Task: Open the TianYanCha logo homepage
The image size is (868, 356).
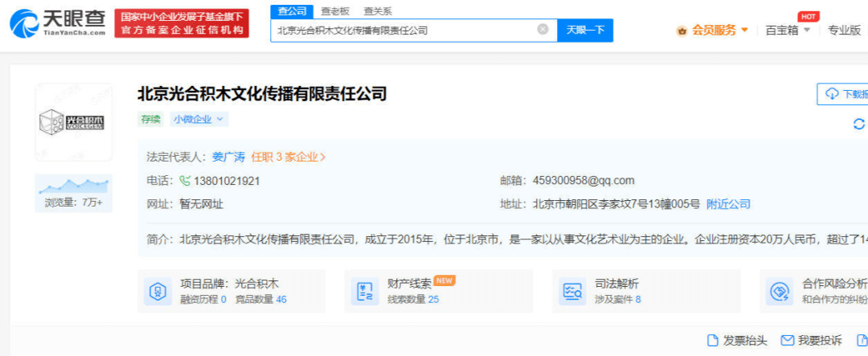Action: click(58, 23)
